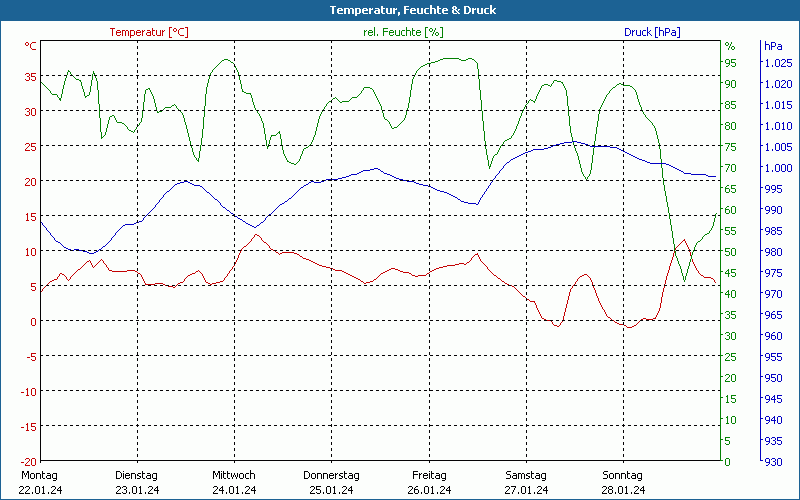Viewport: 800px width, 500px height.
Task: Click the green humidity axis value "70"
Action: coord(731,168)
